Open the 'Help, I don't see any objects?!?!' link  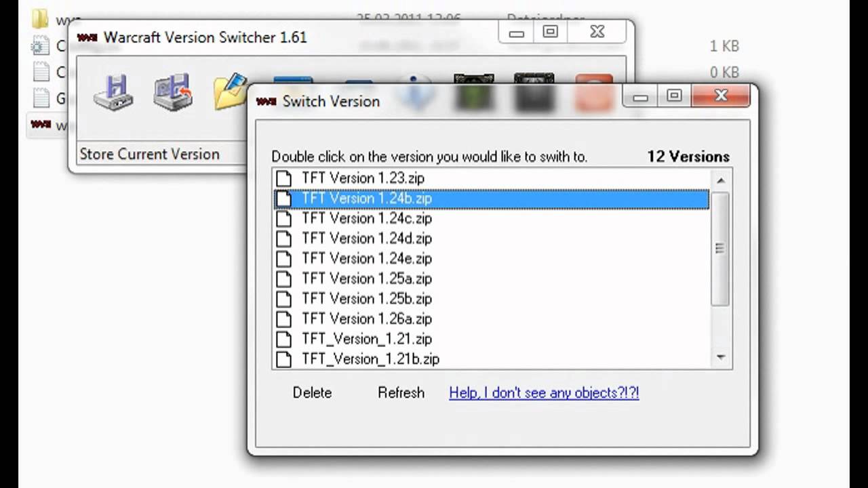[544, 392]
